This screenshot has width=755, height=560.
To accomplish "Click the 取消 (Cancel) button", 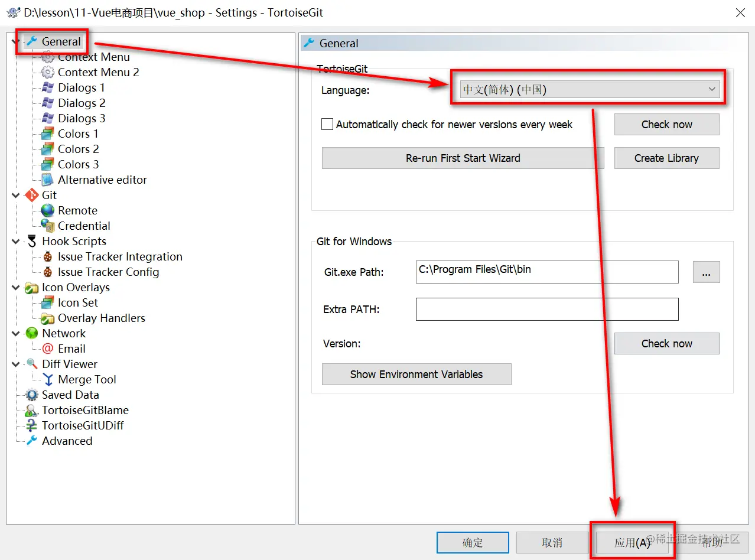I will pyautogui.click(x=552, y=542).
